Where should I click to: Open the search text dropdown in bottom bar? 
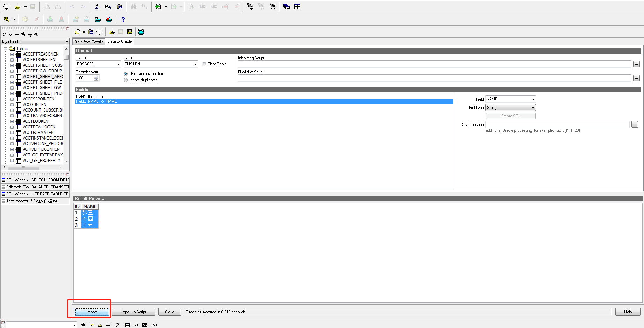click(74, 325)
